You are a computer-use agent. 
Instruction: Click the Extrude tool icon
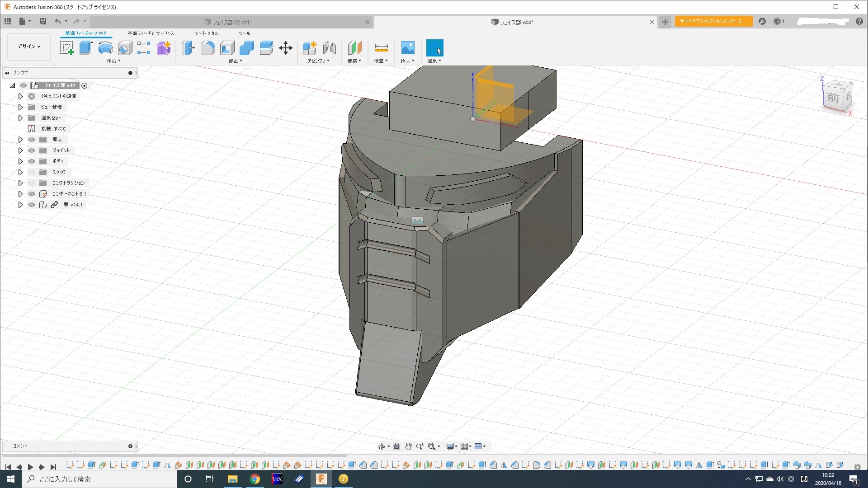pos(86,48)
